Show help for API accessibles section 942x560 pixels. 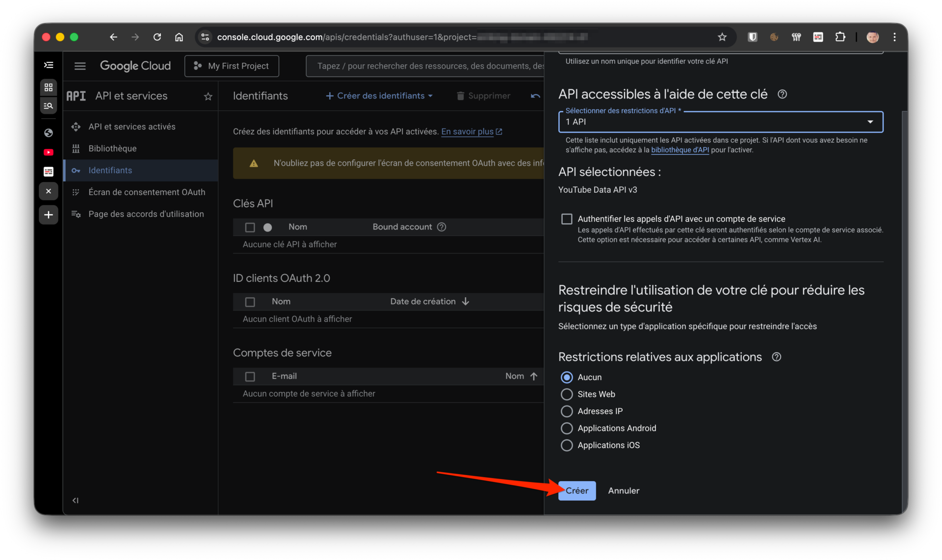tap(783, 94)
